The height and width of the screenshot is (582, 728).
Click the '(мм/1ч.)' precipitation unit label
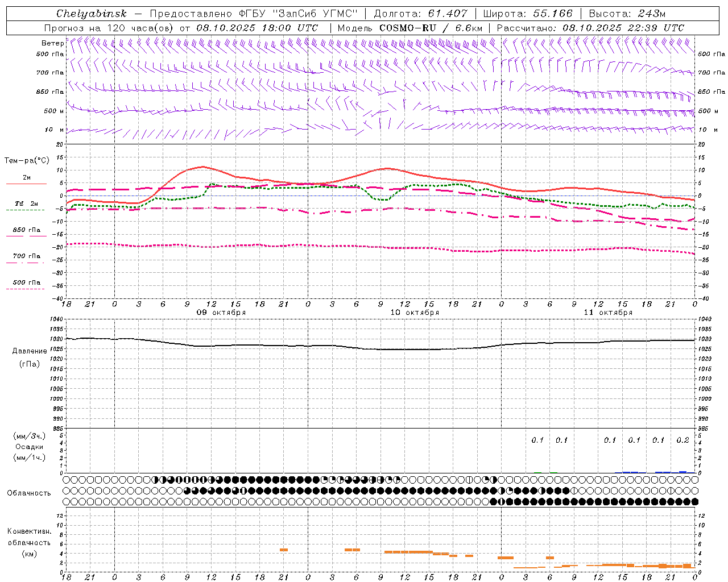(29, 458)
